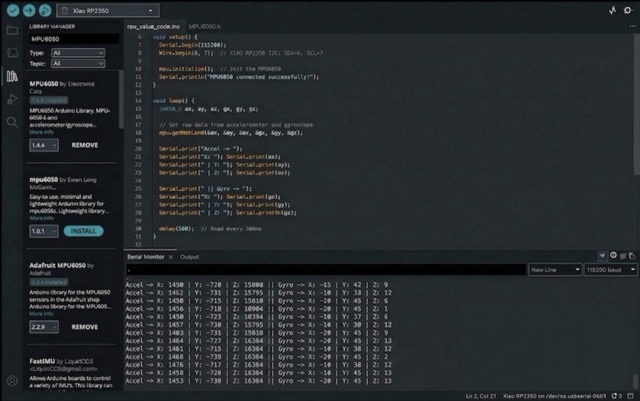Click the LIBRARY MANAGER panel heading

point(52,26)
